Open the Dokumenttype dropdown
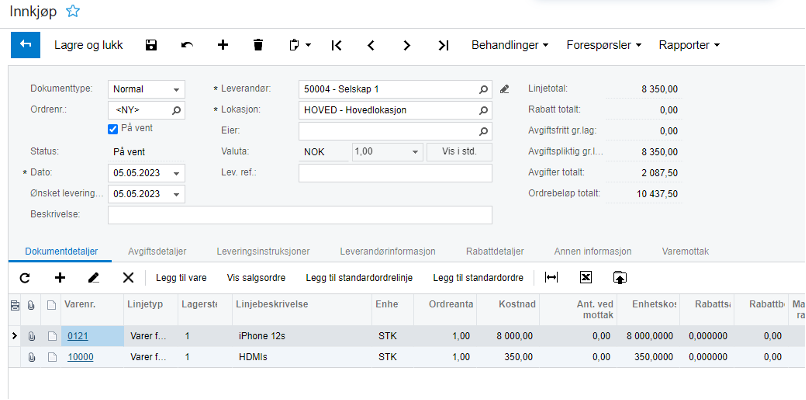Image resolution: width=806 pixels, height=400 pixels. 177,89
